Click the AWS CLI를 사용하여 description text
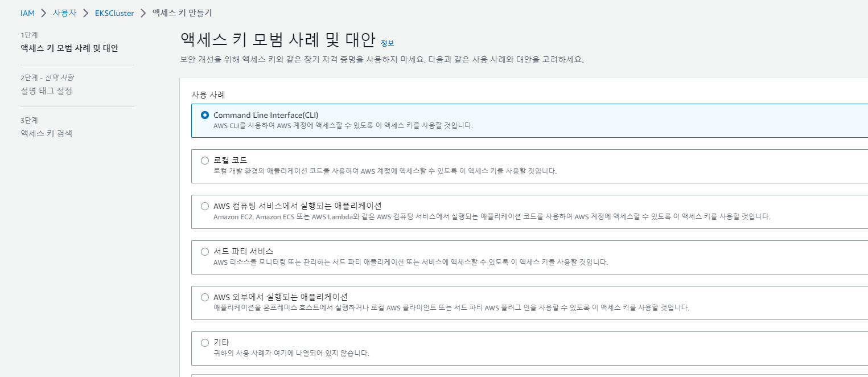The width and height of the screenshot is (868, 377). click(x=343, y=125)
